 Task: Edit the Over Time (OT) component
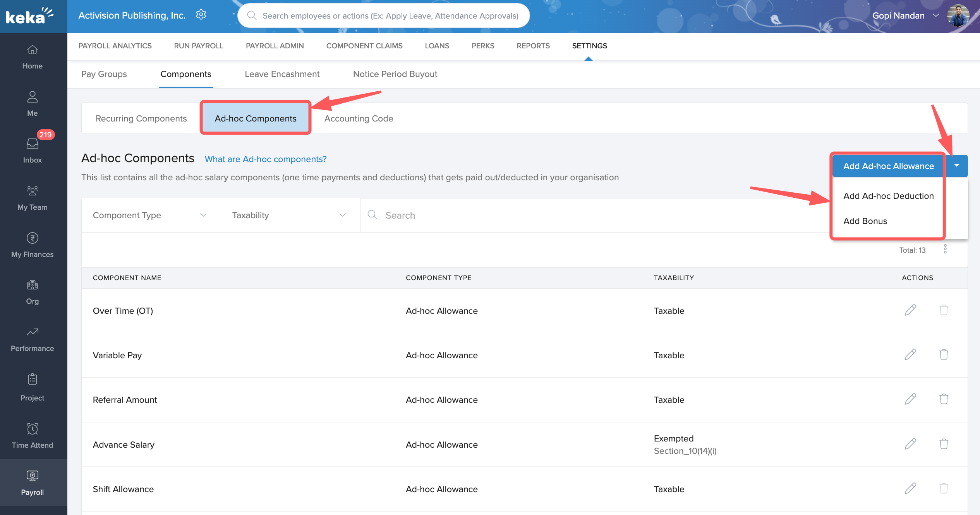coord(910,310)
